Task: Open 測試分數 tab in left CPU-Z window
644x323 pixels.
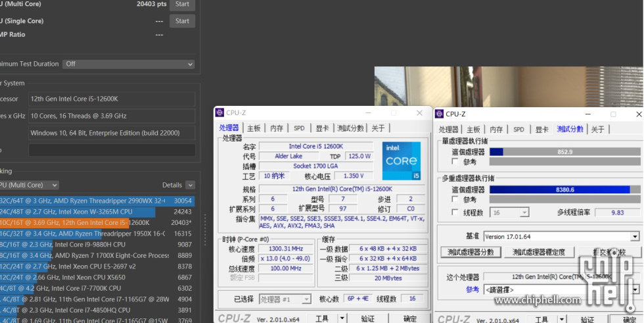Action: coord(350,128)
